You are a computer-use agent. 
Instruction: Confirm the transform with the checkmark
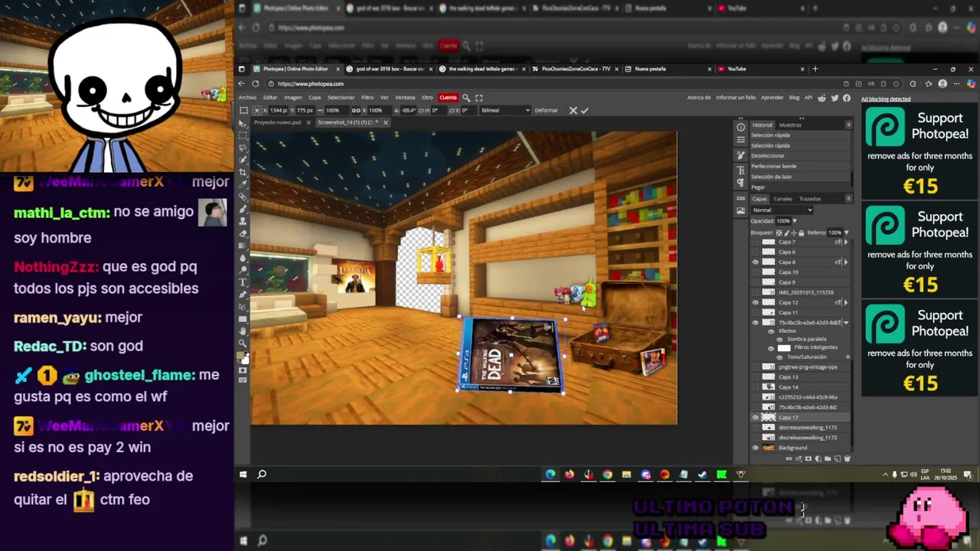pos(584,110)
